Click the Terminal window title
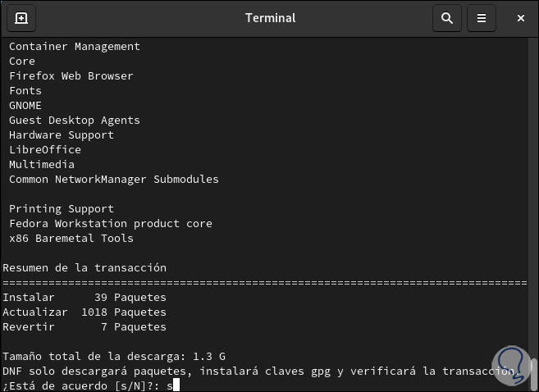This screenshot has height=392, width=539. tap(270, 18)
